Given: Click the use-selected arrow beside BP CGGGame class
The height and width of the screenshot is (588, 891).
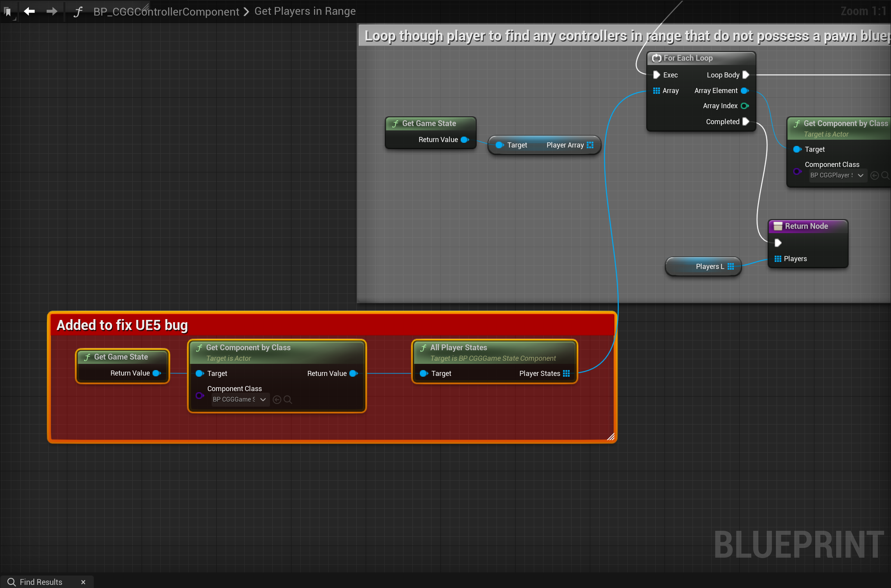Looking at the screenshot, I should pos(277,400).
